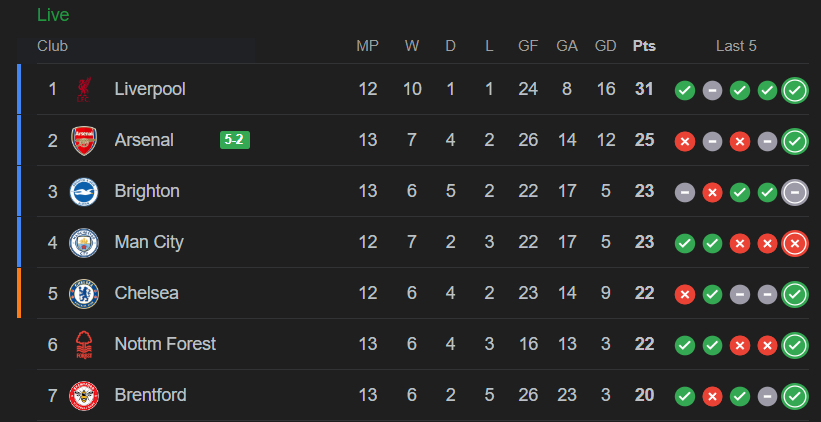The width and height of the screenshot is (821, 422).
Task: Click Man City's latest loss result icon
Action: point(795,242)
